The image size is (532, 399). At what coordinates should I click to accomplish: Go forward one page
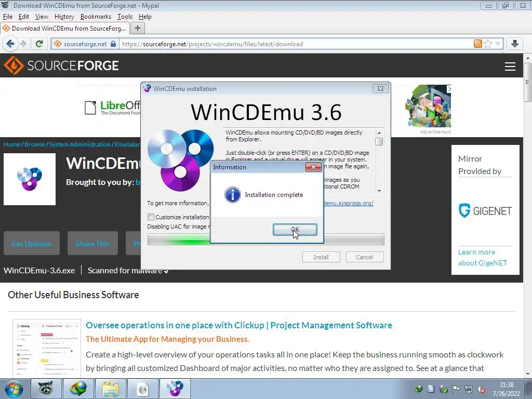coord(23,44)
